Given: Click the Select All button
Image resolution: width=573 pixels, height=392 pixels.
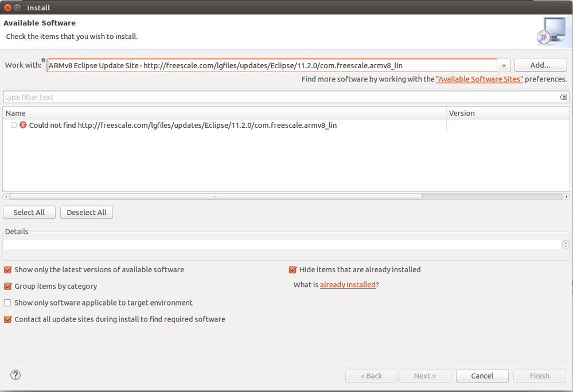Looking at the screenshot, I should pyautogui.click(x=29, y=212).
